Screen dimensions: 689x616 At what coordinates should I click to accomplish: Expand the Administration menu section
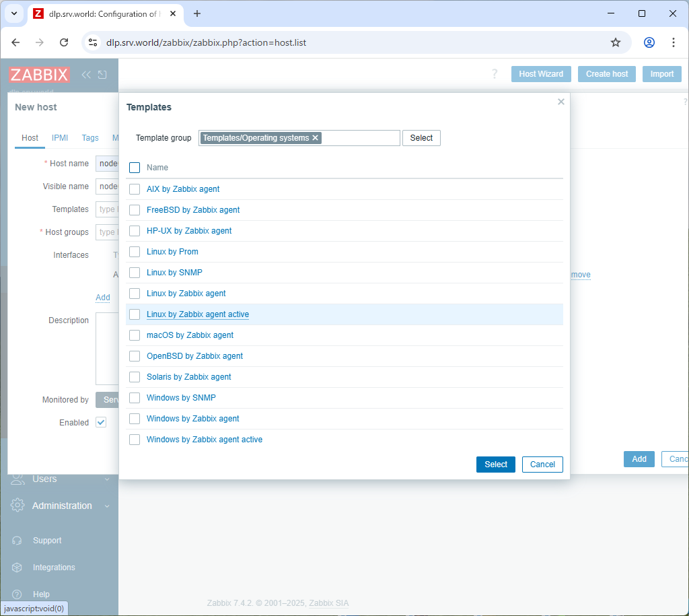tap(62, 506)
